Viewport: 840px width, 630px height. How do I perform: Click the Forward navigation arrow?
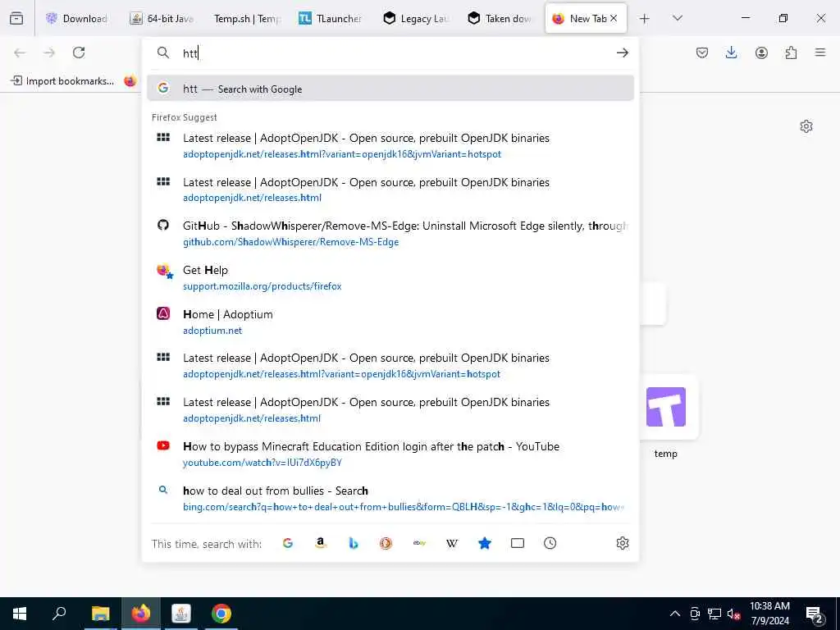pos(49,52)
